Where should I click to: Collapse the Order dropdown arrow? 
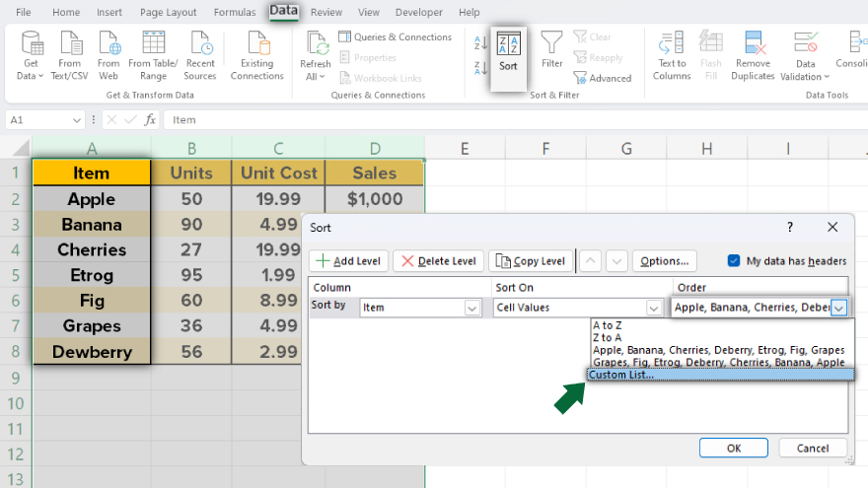839,308
